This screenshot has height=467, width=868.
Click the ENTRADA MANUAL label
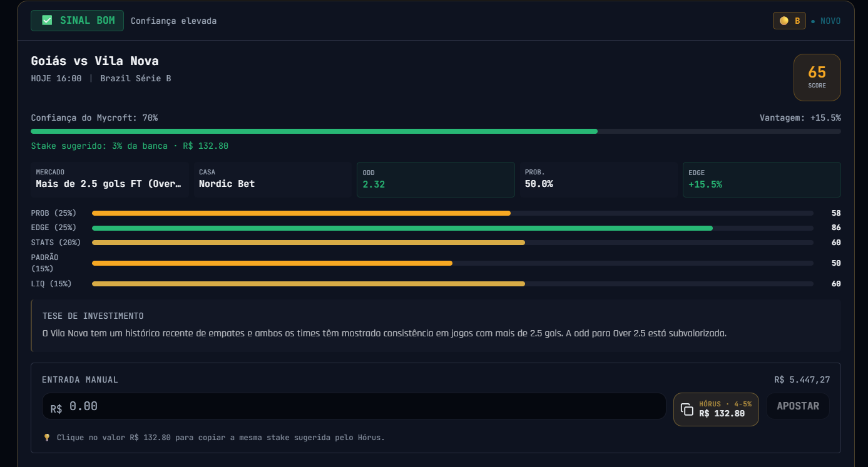tap(80, 379)
